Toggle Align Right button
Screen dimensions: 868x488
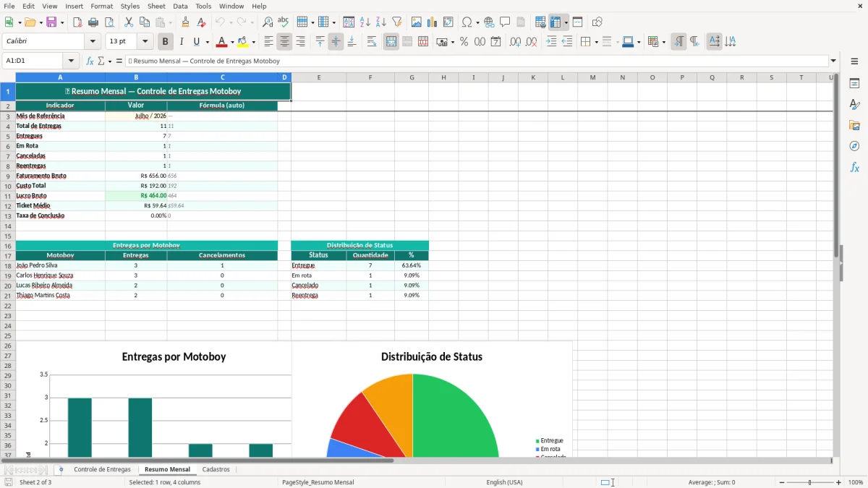[301, 42]
